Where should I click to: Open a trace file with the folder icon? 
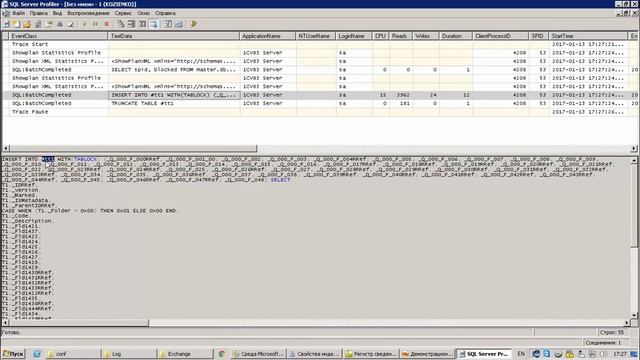coord(27,24)
